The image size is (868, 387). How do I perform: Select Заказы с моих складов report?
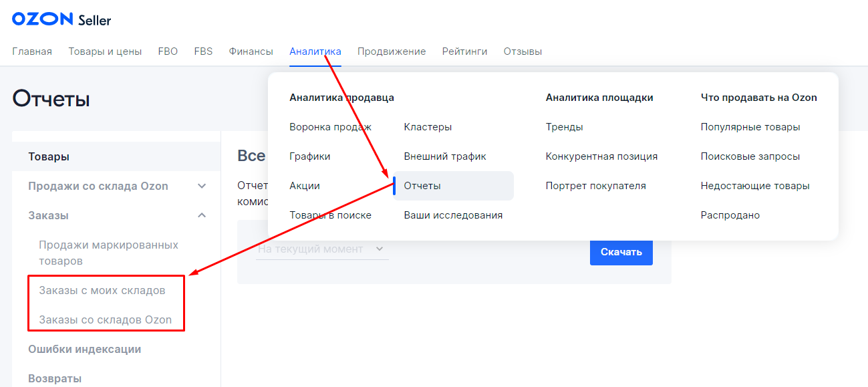tap(102, 290)
